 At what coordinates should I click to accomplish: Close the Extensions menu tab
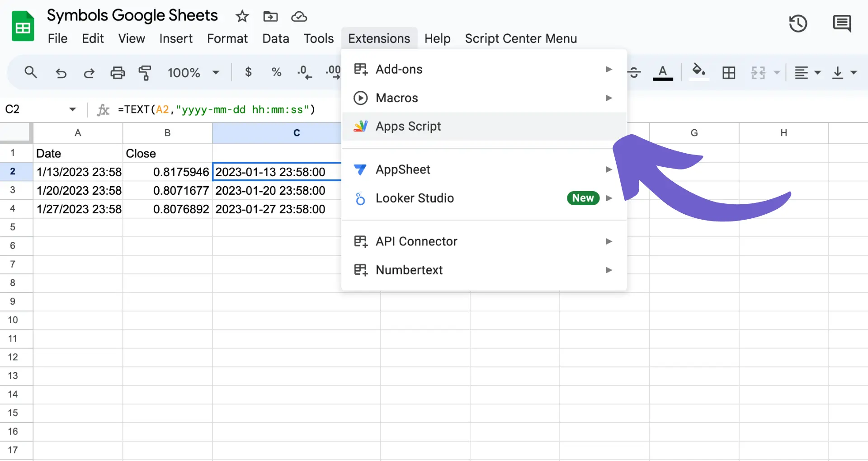pyautogui.click(x=379, y=39)
